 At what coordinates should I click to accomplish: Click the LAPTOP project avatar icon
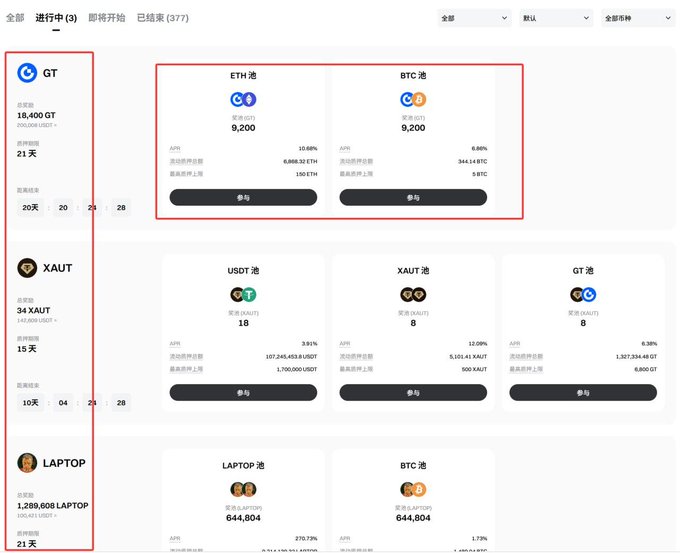[x=27, y=463]
